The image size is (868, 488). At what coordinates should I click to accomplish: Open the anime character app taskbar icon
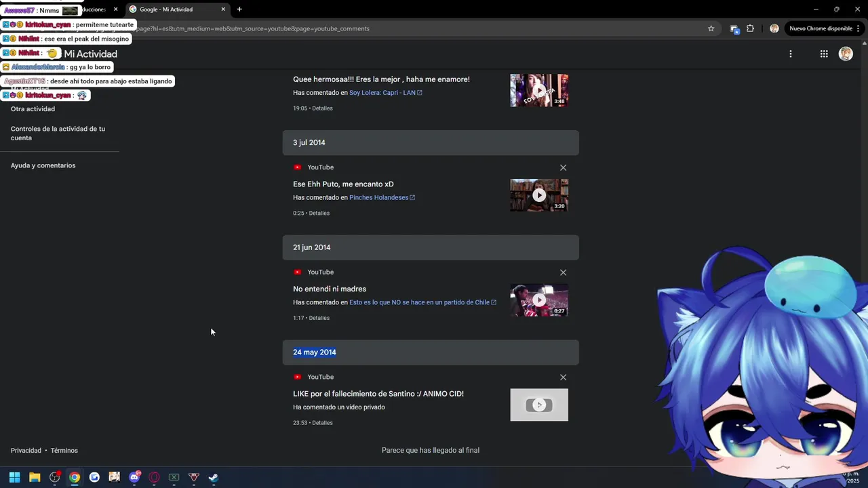tap(114, 477)
